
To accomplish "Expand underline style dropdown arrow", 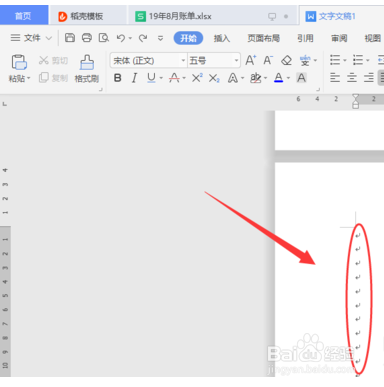I will coord(161,79).
